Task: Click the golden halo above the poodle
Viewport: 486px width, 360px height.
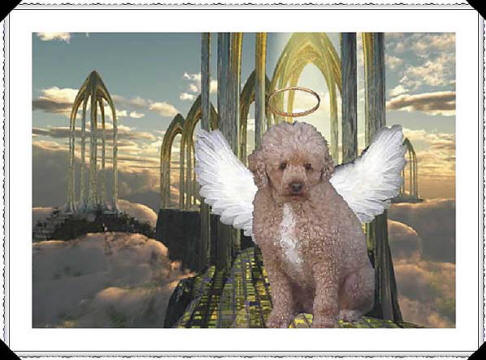Action: point(294,102)
